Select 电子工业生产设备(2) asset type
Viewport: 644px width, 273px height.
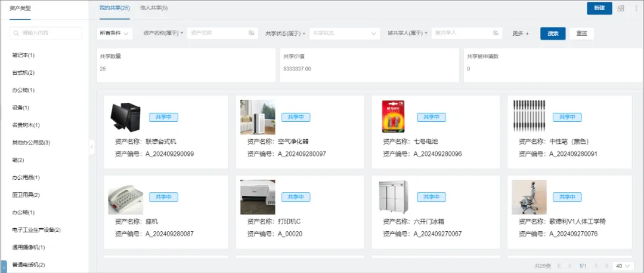pos(36,230)
